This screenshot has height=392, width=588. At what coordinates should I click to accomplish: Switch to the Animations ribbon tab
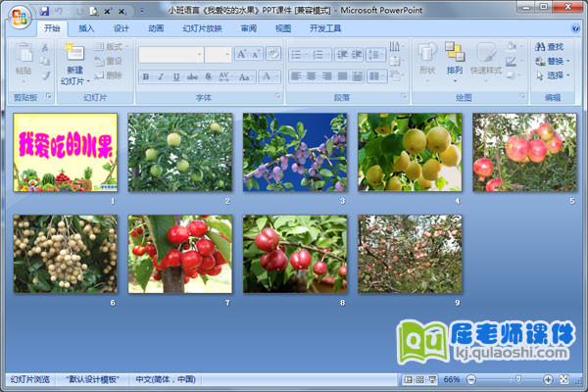click(156, 28)
